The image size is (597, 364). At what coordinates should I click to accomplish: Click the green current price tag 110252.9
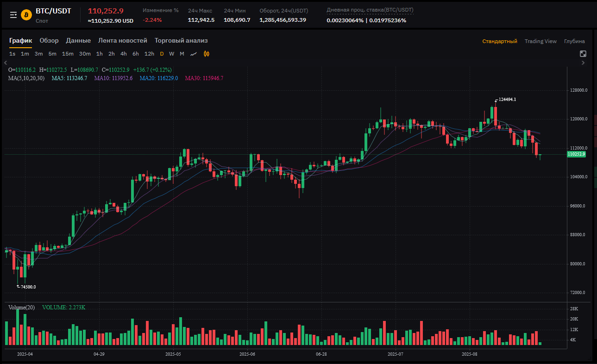click(576, 154)
